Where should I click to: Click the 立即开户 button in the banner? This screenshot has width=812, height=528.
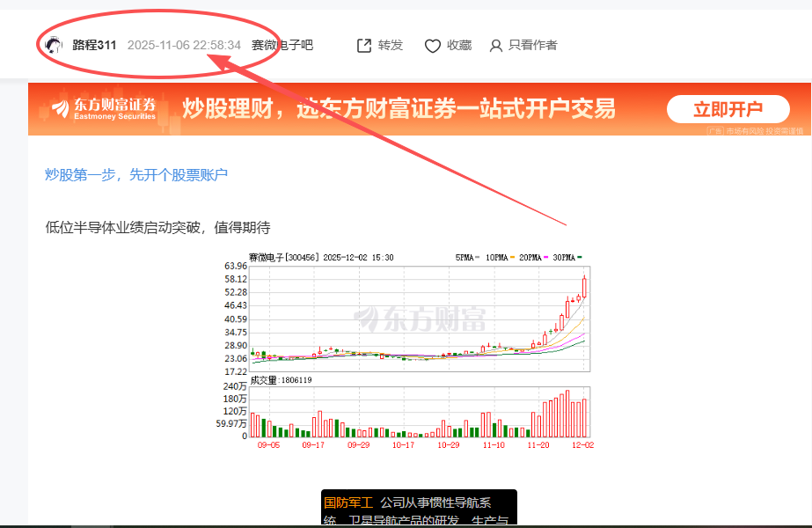(728, 109)
